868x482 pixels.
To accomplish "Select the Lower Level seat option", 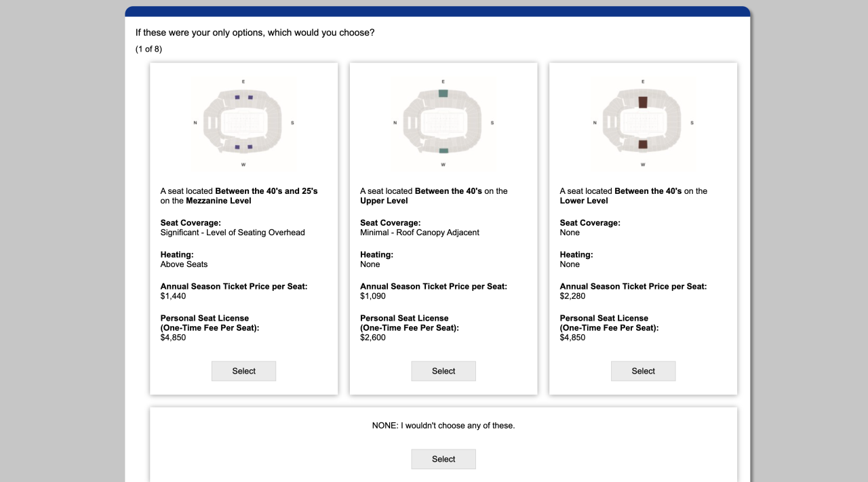I will click(643, 371).
